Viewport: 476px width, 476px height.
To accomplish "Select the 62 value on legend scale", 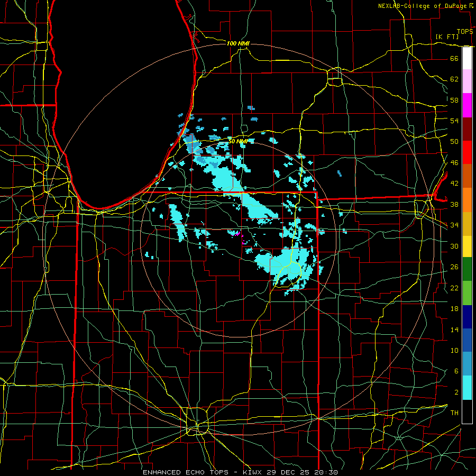I will (454, 79).
